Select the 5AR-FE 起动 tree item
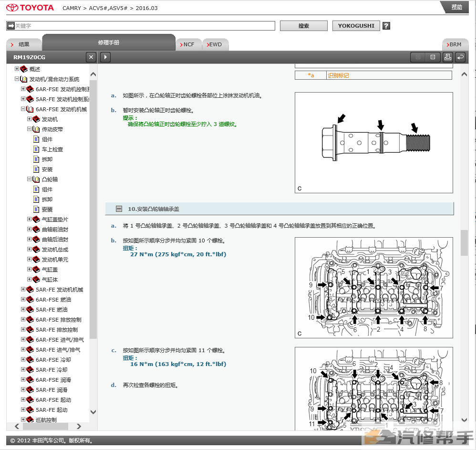 [52, 410]
